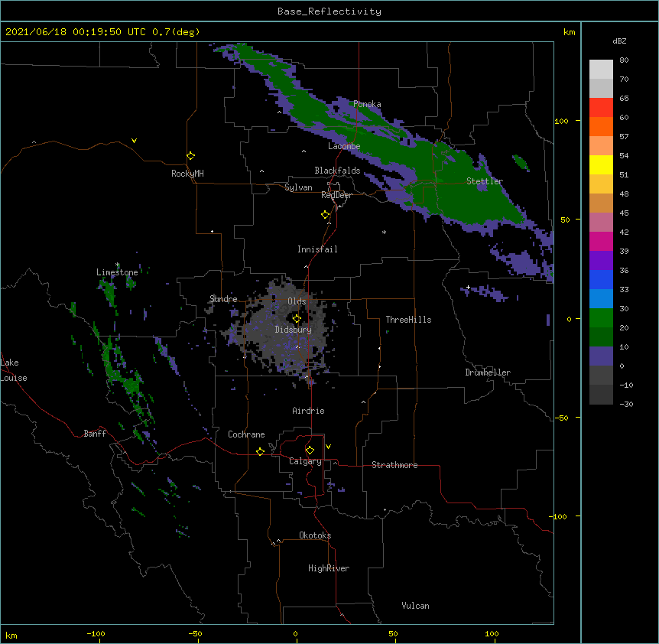Select the yellow diamond marker south of RedDeer
The image size is (659, 644).
326,215
